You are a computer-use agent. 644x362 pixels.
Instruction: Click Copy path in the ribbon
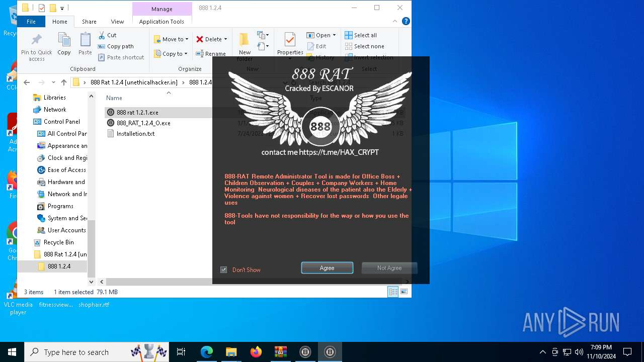115,46
